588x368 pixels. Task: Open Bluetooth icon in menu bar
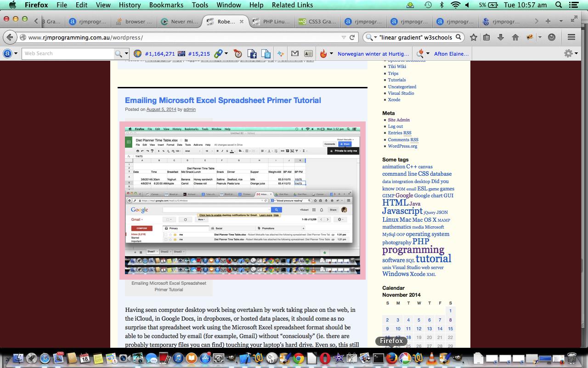click(x=442, y=5)
